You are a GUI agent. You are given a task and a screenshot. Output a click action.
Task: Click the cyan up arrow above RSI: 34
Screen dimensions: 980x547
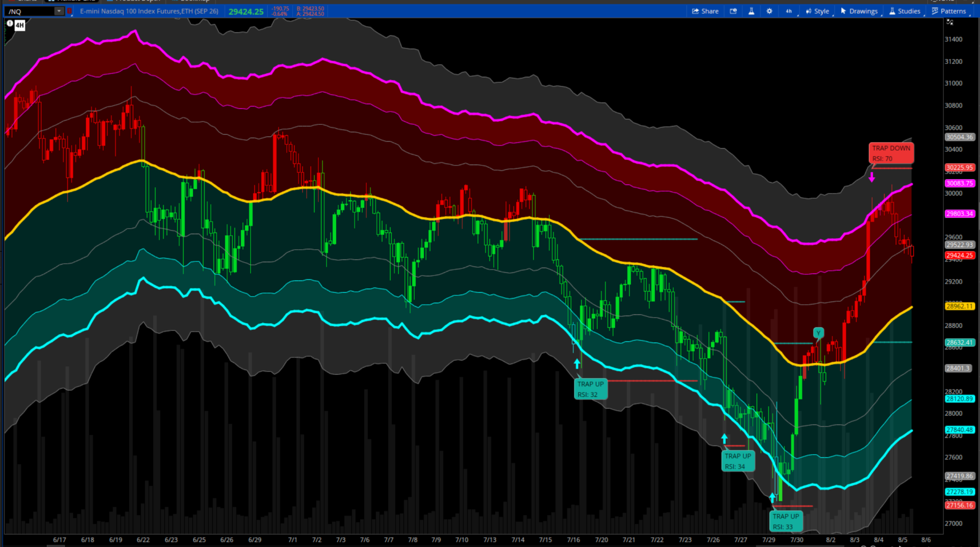click(724, 439)
